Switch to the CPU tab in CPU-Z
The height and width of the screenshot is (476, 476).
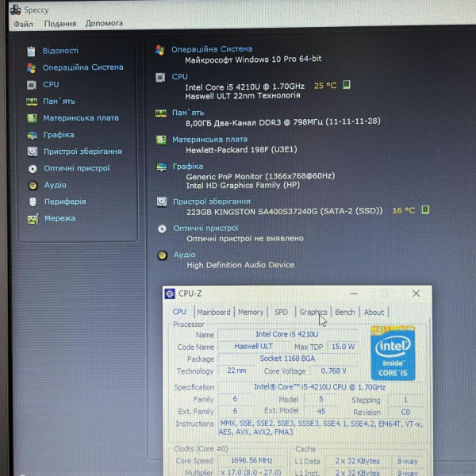[179, 312]
